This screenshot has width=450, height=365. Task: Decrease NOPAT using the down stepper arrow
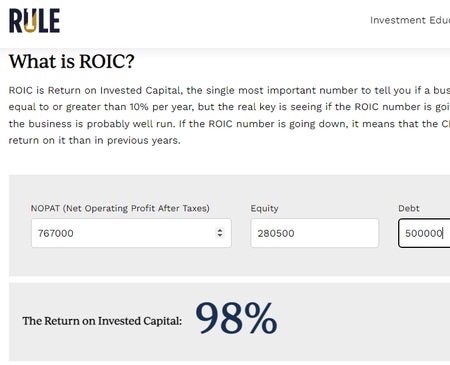pyautogui.click(x=220, y=235)
